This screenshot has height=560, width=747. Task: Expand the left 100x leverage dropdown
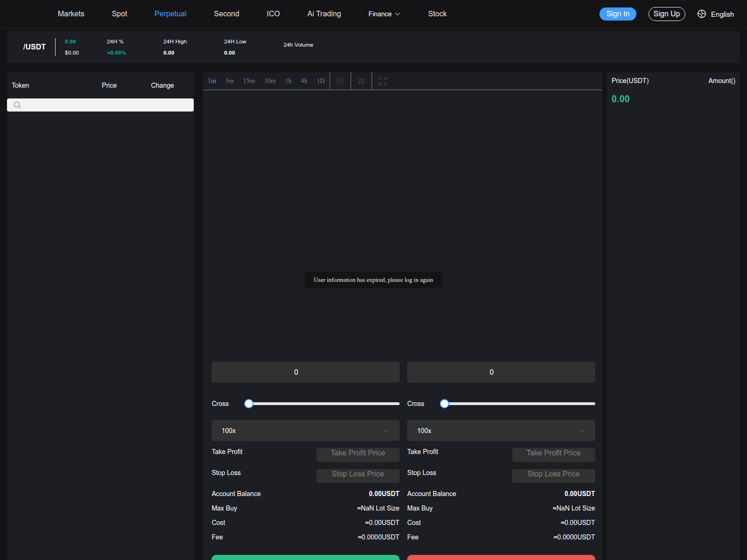click(305, 431)
